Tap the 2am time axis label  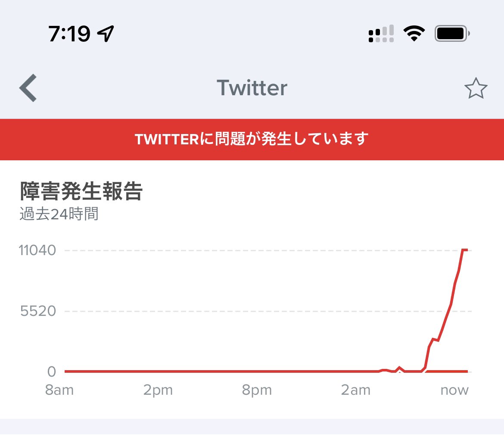[x=355, y=390]
